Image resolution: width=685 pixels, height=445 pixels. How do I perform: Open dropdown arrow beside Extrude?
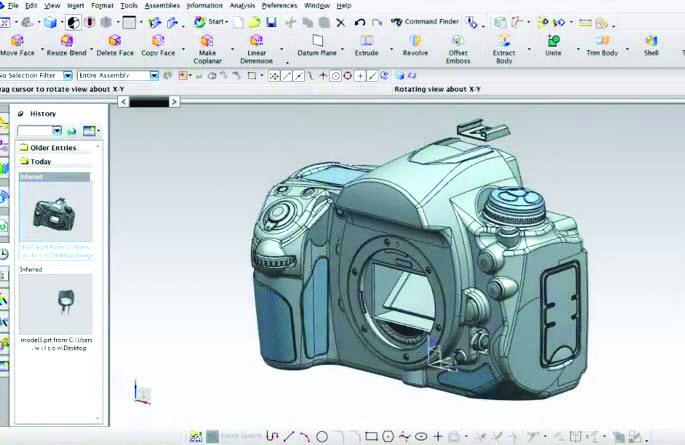point(391,49)
